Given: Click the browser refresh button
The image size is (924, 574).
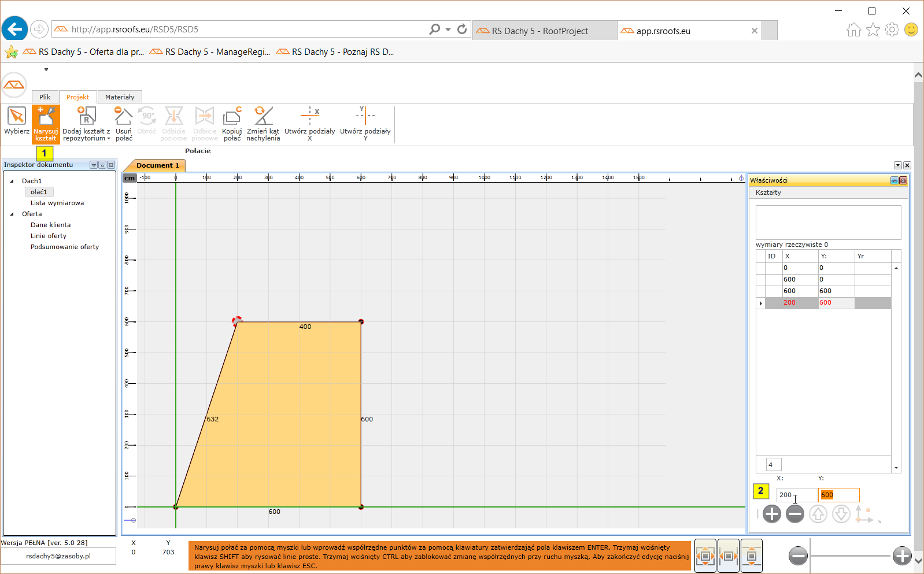Looking at the screenshot, I should click(462, 29).
